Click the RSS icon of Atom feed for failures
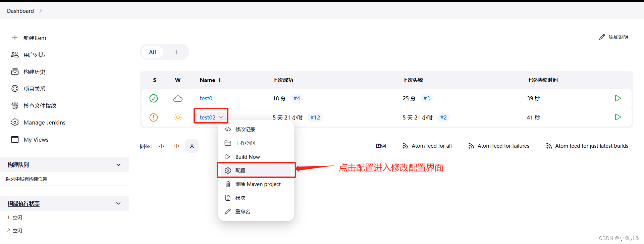Viewport: 644px width, 244px height. coord(471,146)
